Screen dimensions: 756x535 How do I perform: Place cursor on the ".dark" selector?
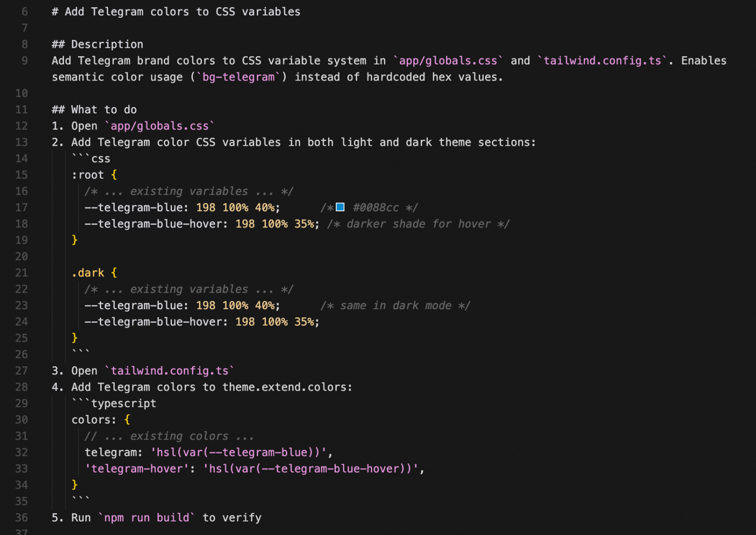pyautogui.click(x=88, y=273)
